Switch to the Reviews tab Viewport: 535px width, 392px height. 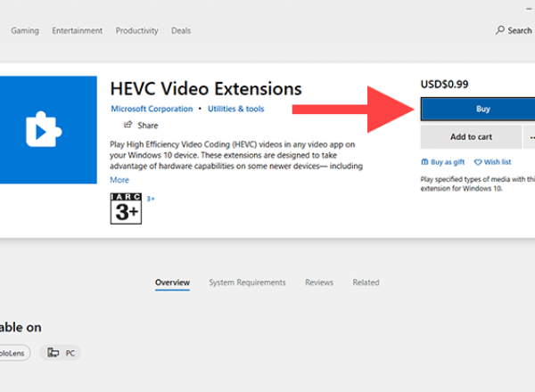(x=319, y=282)
